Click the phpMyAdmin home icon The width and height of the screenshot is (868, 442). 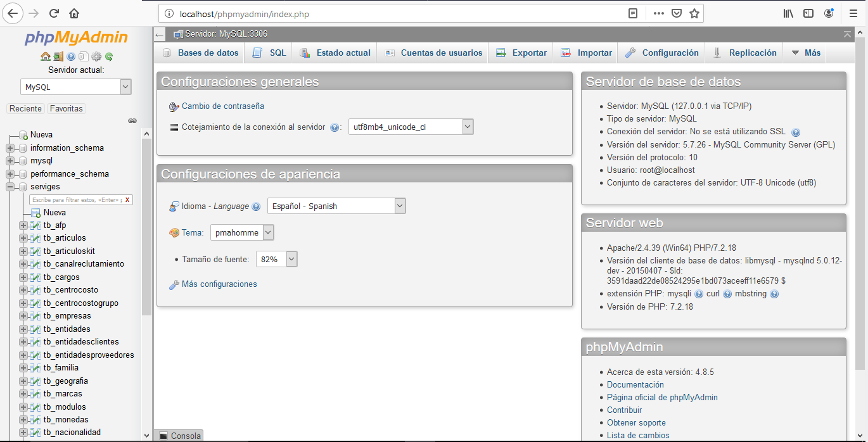tap(46, 56)
